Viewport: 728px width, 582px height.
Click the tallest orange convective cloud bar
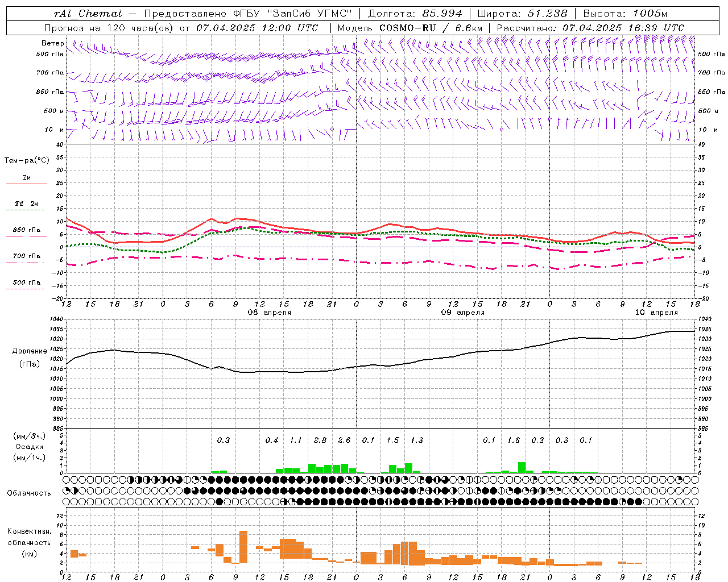click(243, 547)
